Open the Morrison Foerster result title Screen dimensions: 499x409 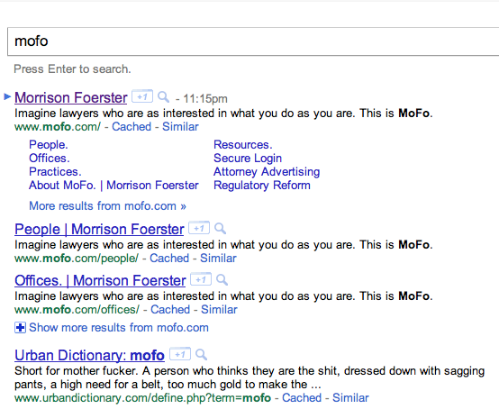[x=71, y=98]
